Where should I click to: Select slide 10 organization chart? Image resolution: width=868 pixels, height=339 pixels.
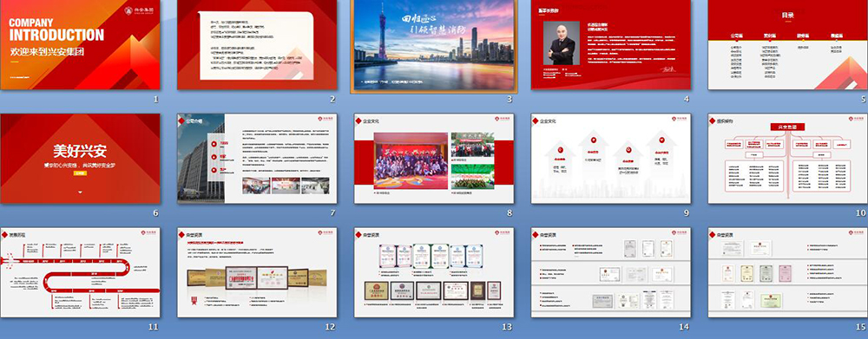[x=788, y=159]
